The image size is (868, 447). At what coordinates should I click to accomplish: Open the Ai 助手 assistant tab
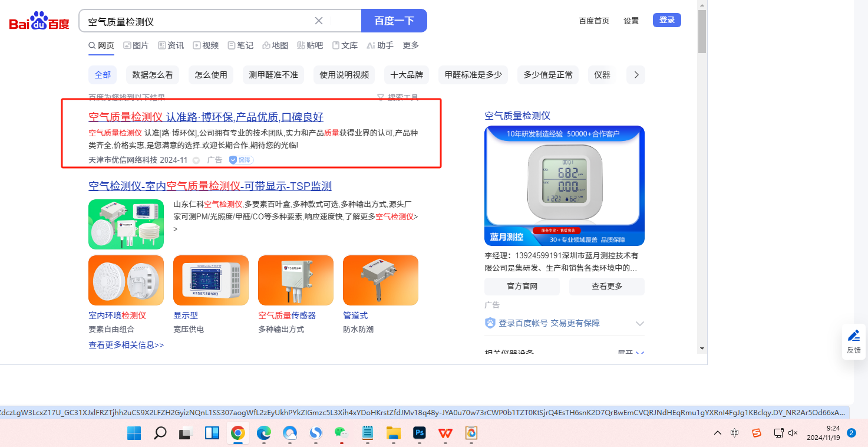tap(380, 45)
